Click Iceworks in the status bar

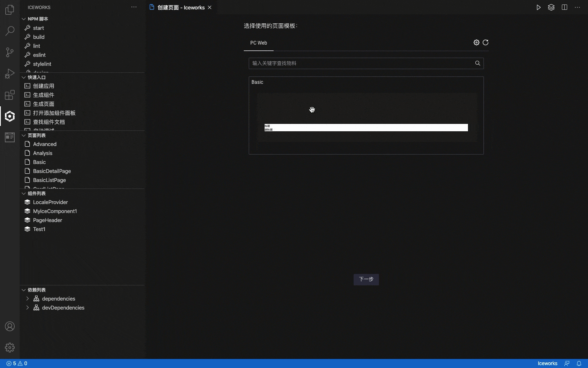[548, 364]
